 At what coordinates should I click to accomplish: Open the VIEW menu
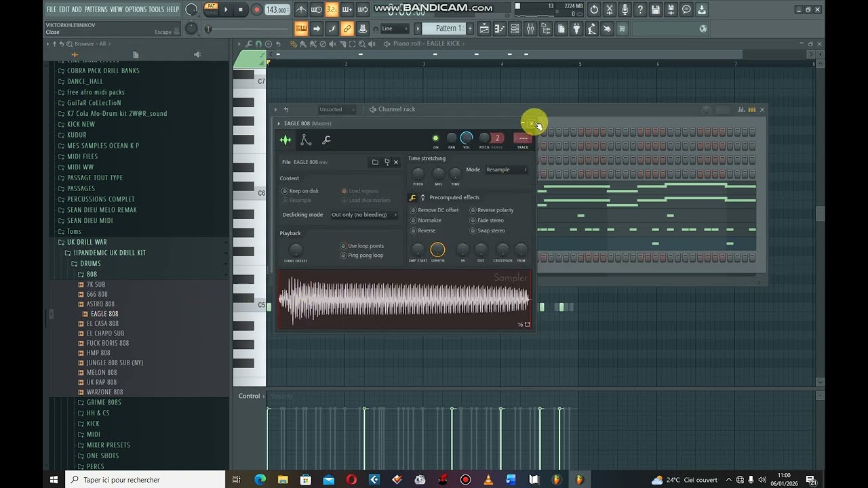[x=116, y=9]
